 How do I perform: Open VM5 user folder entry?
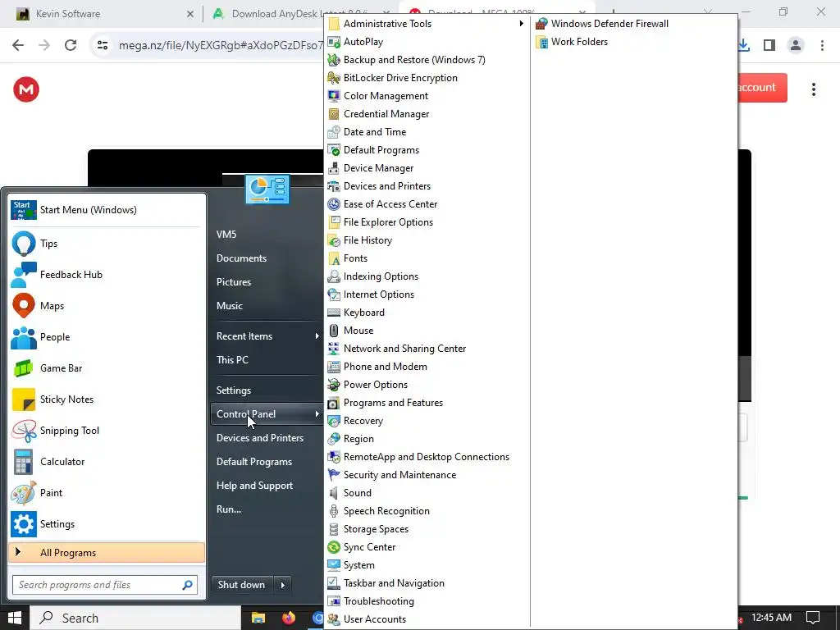pos(226,235)
